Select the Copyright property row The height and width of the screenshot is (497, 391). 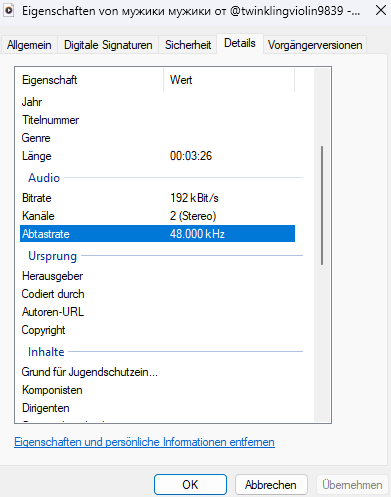[x=157, y=330]
